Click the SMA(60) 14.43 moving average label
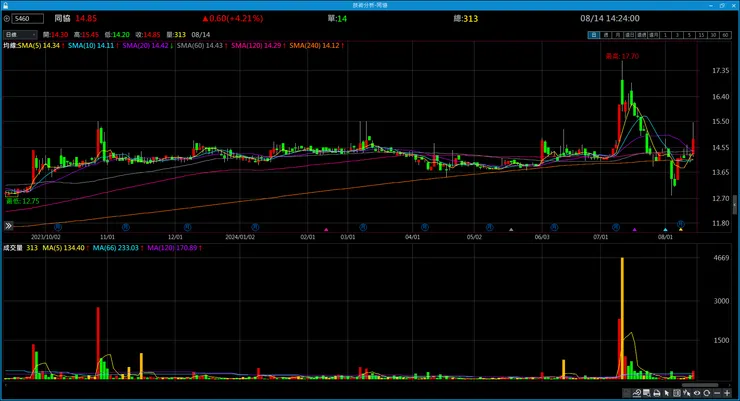The image size is (740, 401). pyautogui.click(x=202, y=45)
